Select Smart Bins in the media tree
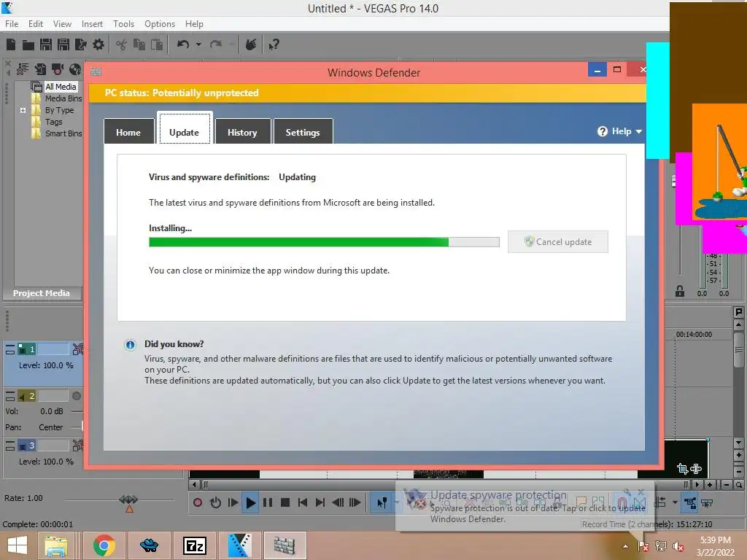 [x=63, y=134]
